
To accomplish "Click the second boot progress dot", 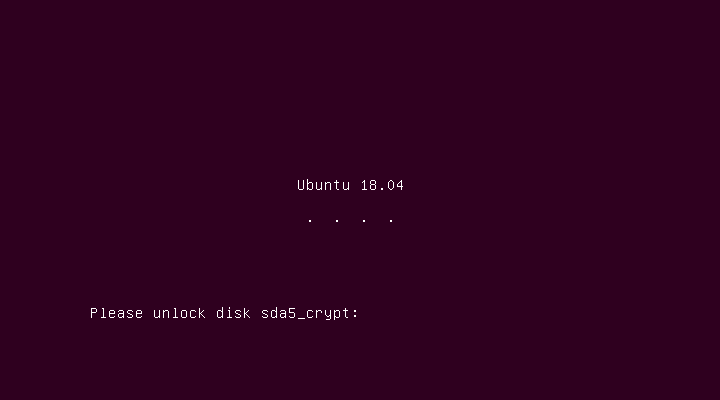I will tap(337, 220).
